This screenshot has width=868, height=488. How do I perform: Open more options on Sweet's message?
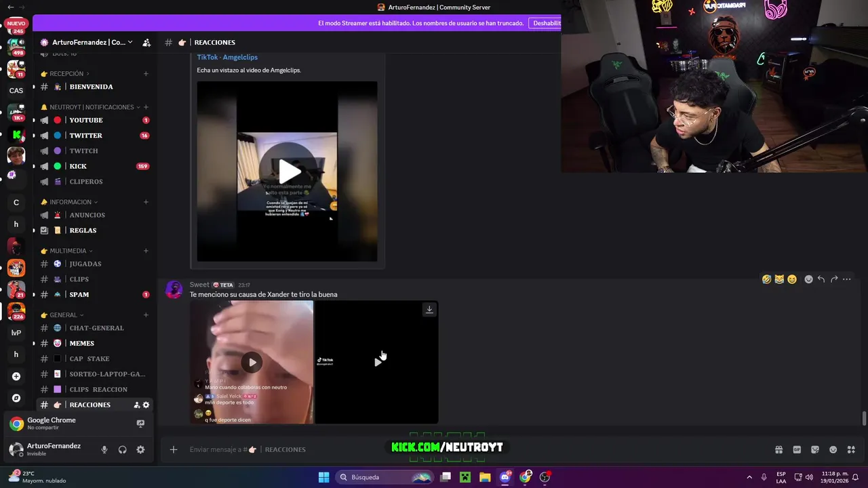847,279
